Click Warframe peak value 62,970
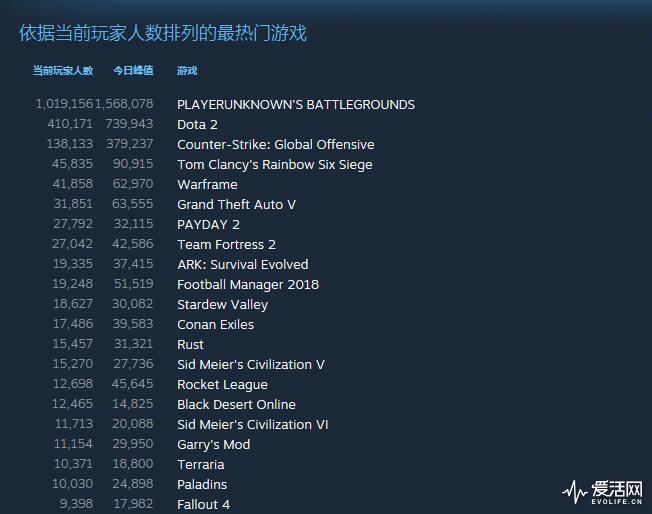 [133, 183]
